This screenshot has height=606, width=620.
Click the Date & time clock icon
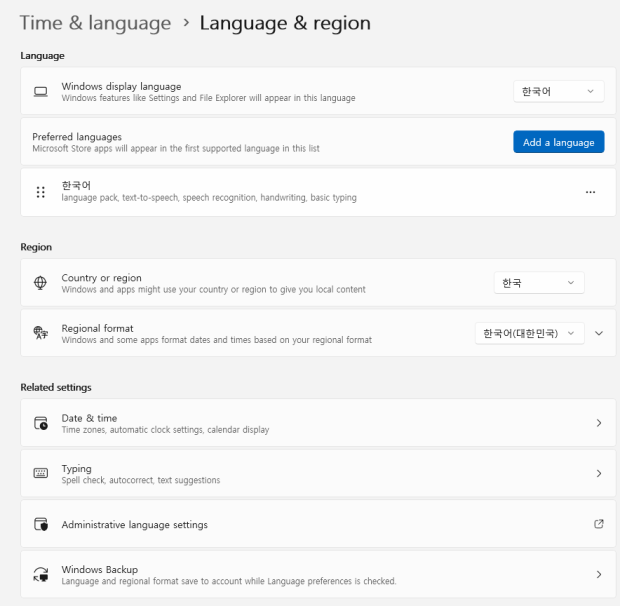pos(41,423)
